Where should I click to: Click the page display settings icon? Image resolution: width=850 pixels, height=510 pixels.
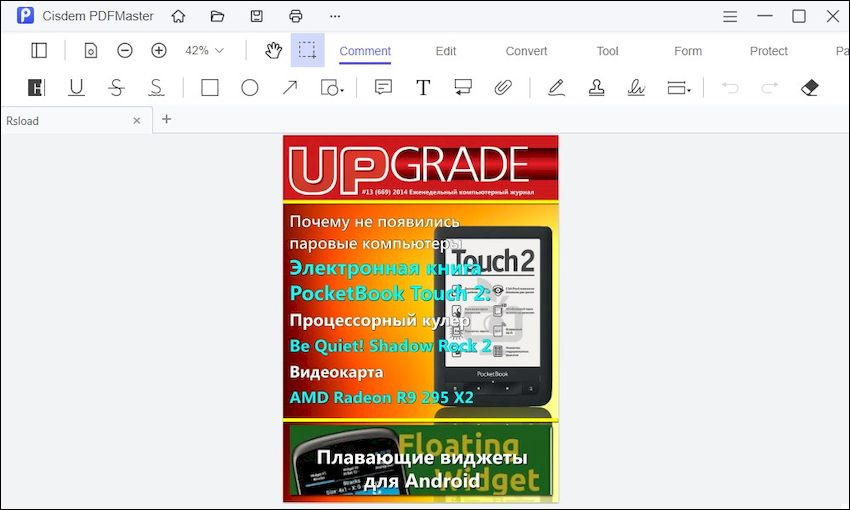click(91, 50)
